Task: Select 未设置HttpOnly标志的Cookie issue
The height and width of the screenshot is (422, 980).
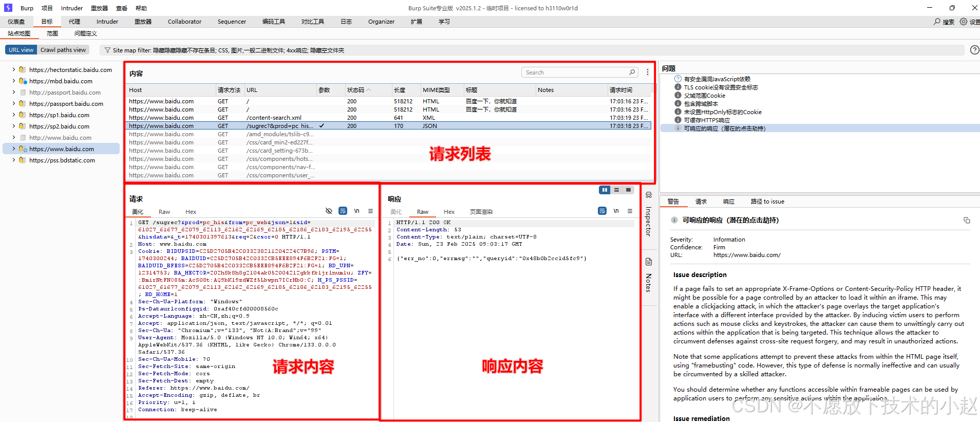Action: click(723, 112)
